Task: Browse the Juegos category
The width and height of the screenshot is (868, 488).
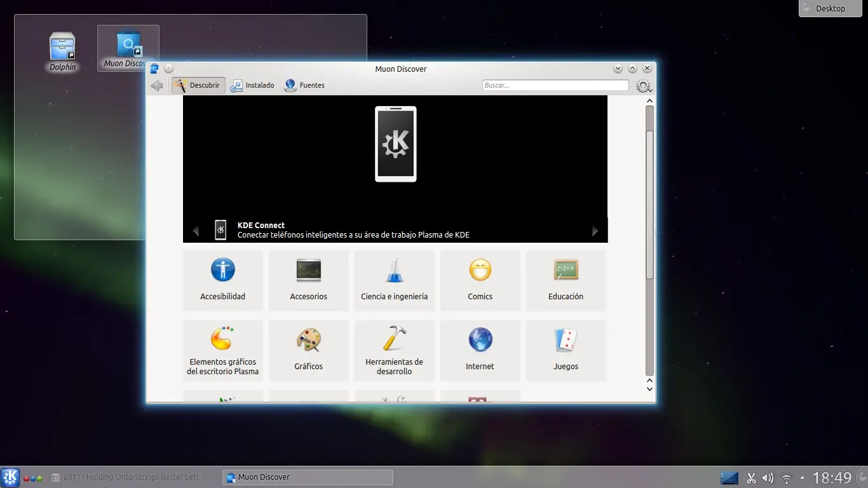Action: click(566, 350)
